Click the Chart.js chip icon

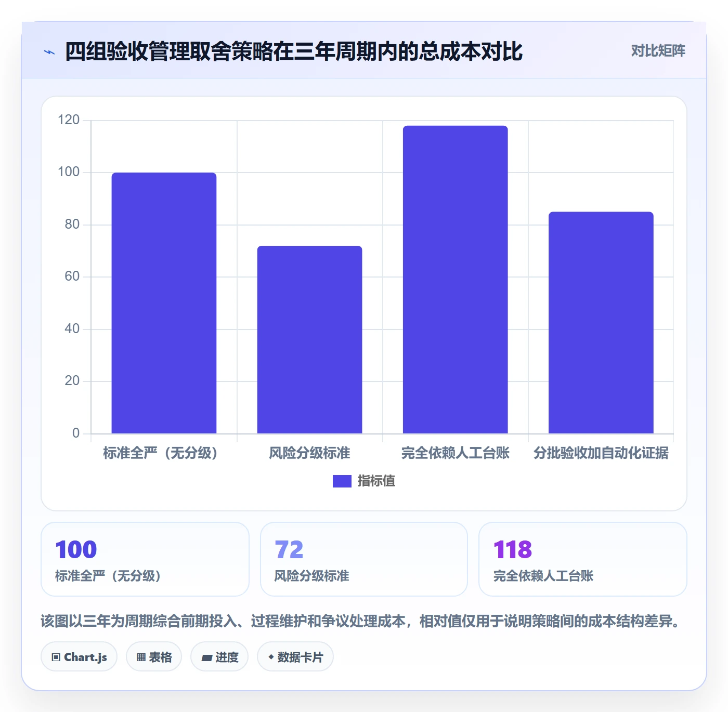[x=56, y=657]
